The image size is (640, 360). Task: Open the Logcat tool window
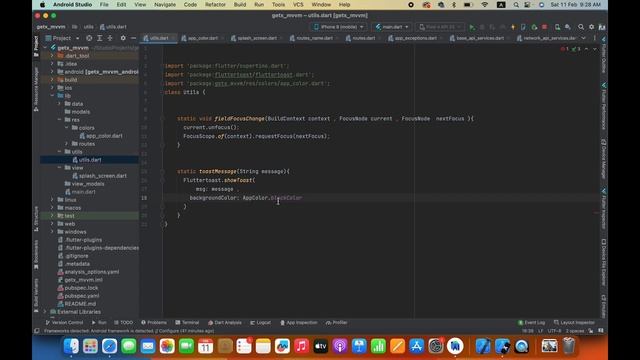[260, 322]
